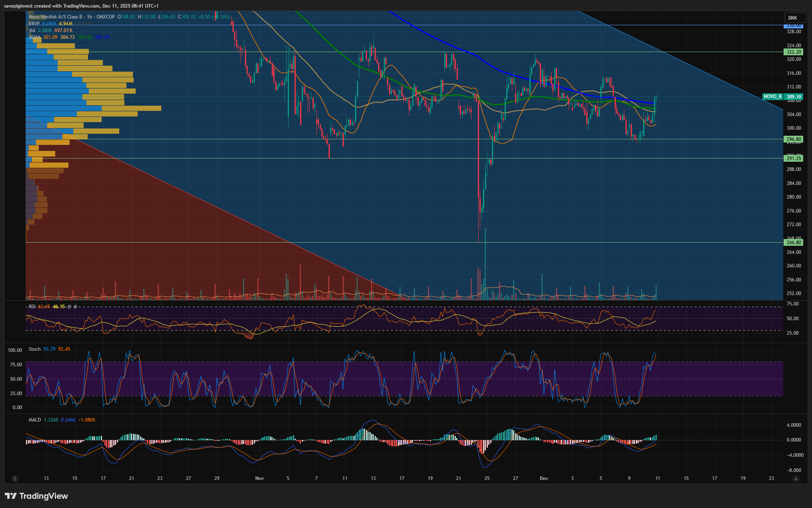
Task: Select the Vol indicator legend
Action: [x=32, y=30]
